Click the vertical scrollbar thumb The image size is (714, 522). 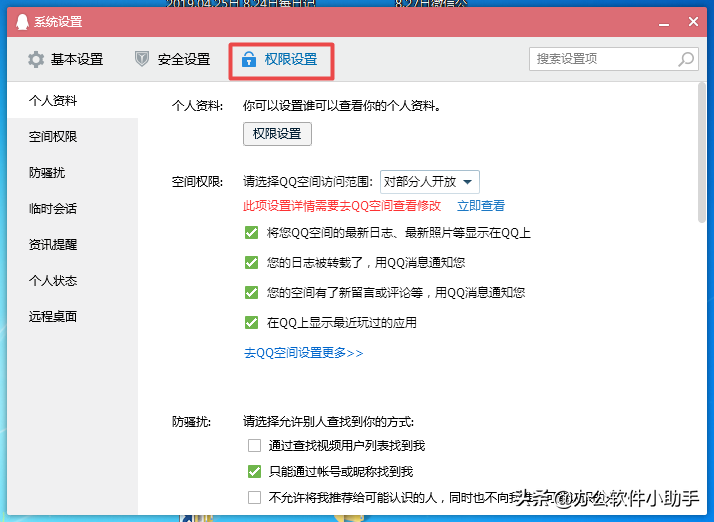(702, 153)
